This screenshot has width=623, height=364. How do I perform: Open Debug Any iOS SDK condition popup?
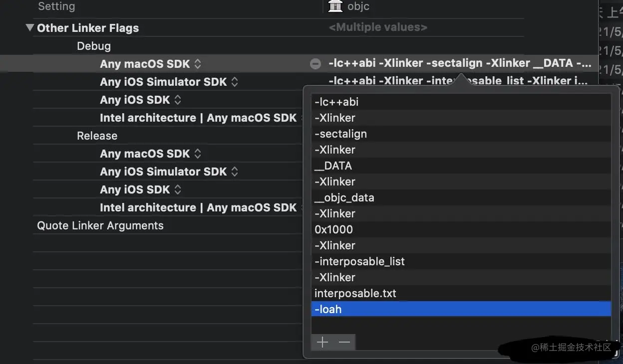(178, 100)
